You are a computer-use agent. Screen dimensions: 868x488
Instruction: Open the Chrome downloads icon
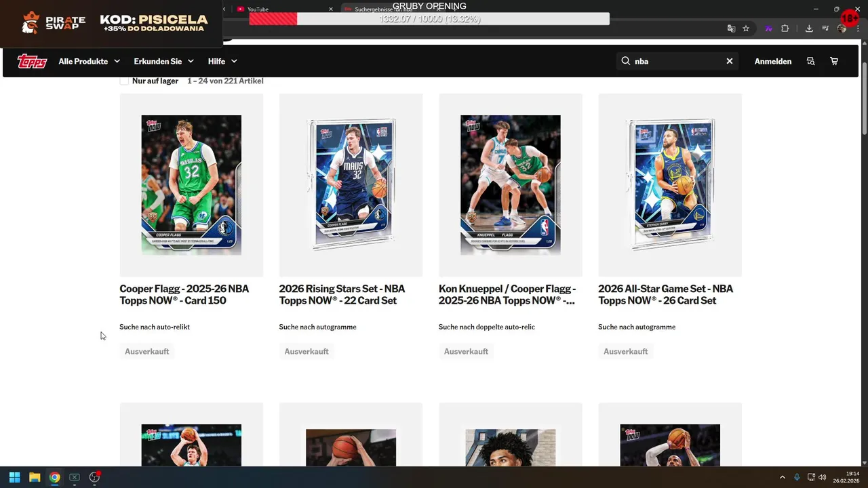click(809, 28)
